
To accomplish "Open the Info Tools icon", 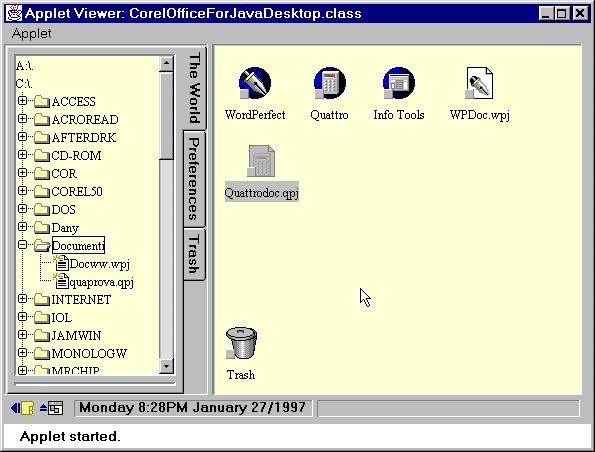I will pos(398,83).
